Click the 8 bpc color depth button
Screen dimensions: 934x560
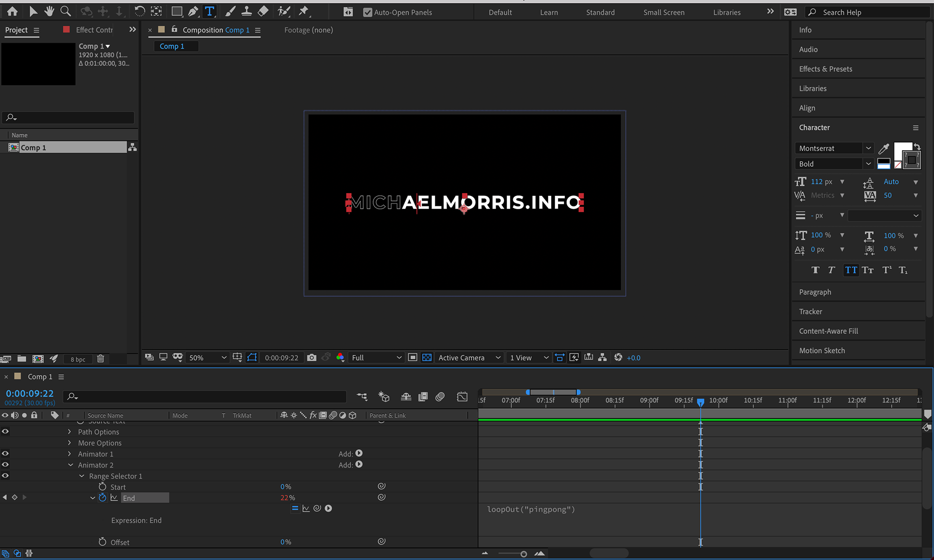click(x=78, y=359)
